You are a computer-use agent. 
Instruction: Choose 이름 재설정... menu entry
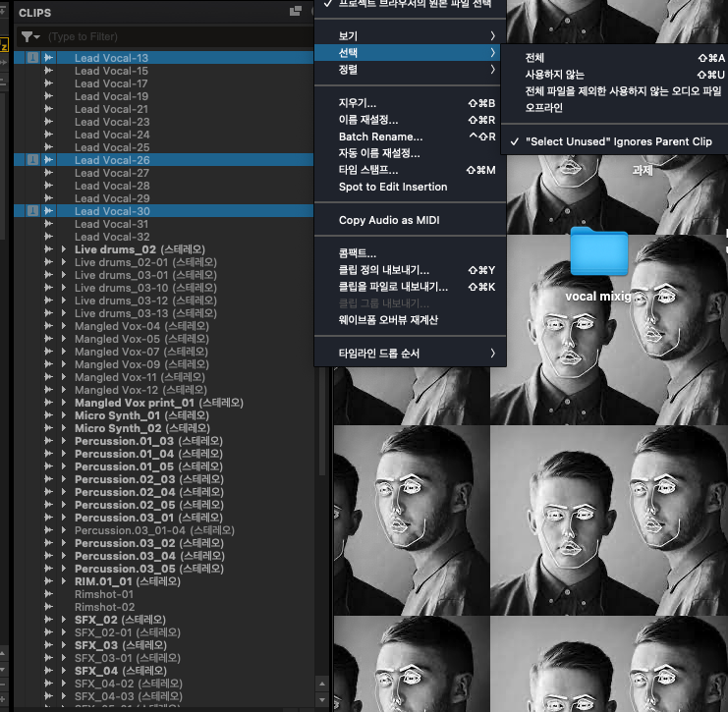[410, 120]
